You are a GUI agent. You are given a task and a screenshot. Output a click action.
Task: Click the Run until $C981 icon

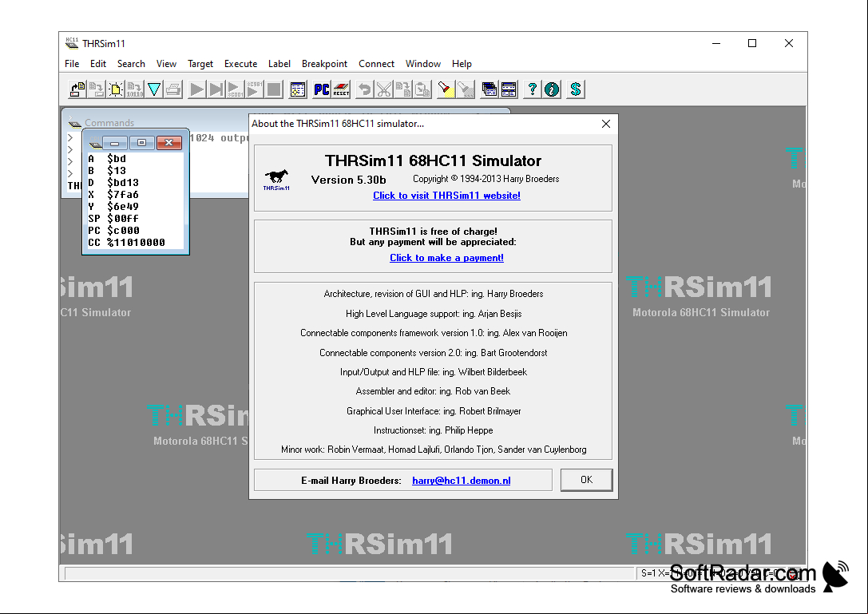click(255, 89)
